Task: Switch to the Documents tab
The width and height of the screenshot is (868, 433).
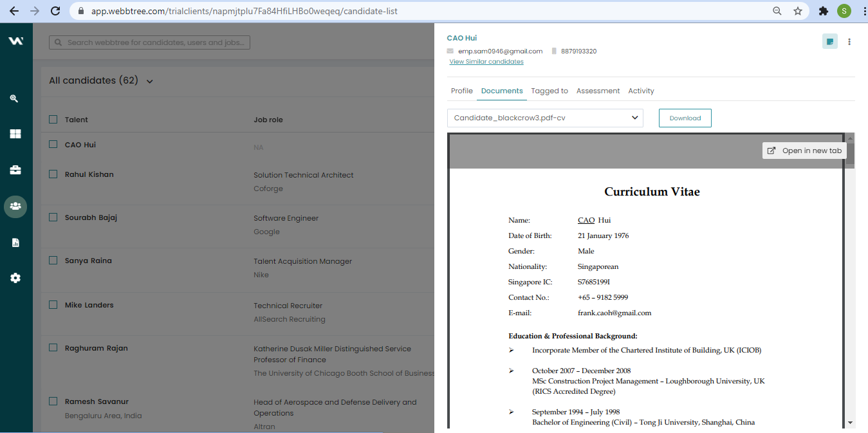Action: [x=502, y=91]
